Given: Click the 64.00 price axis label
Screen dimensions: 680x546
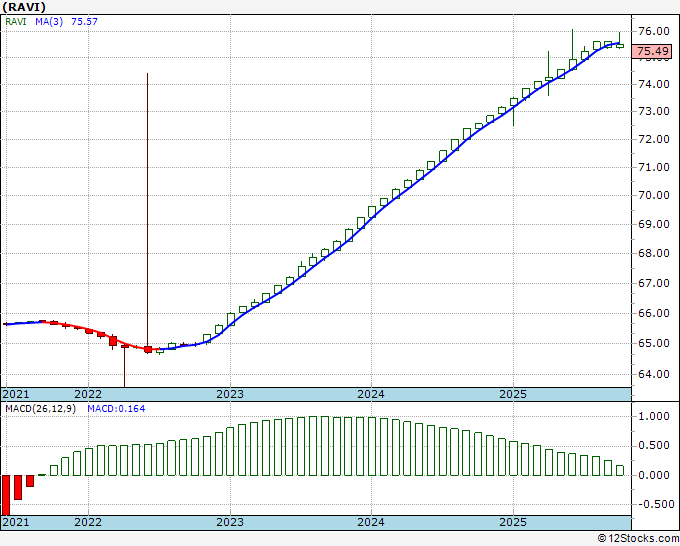Looking at the screenshot, I should tap(654, 374).
